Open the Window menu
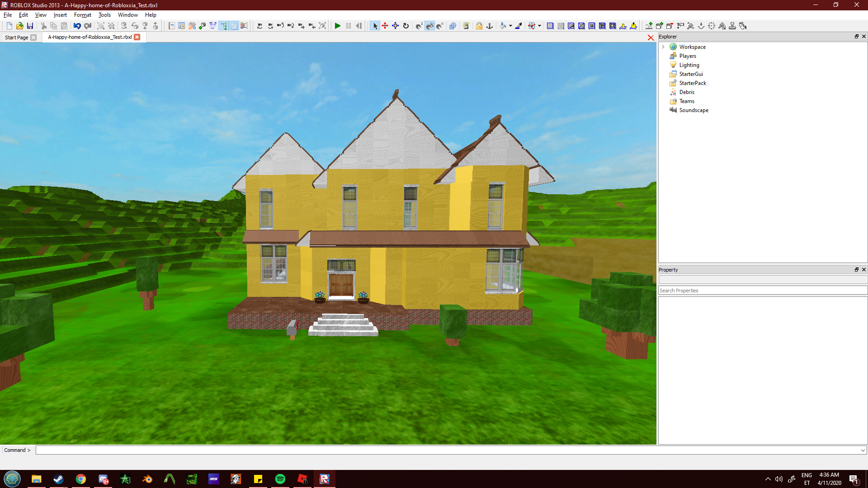This screenshot has width=868, height=488. point(128,15)
